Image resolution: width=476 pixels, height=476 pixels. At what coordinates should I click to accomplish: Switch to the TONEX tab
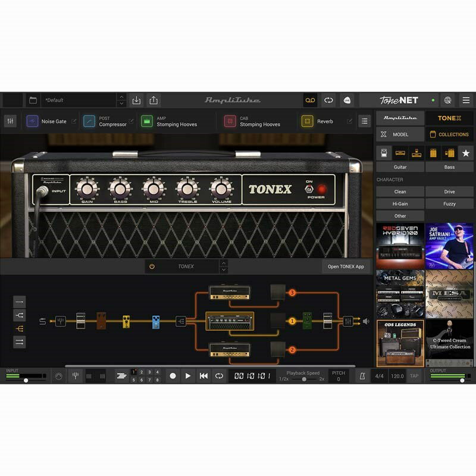(449, 118)
